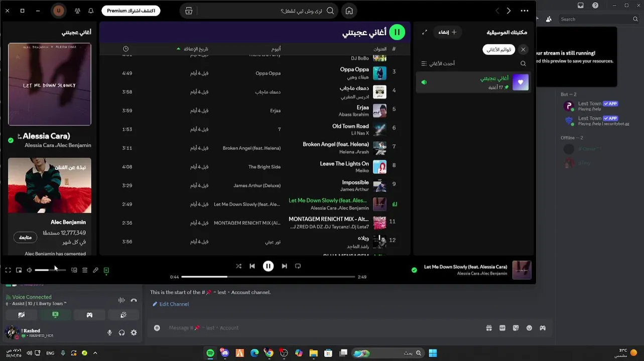
Task: Open Friend Activity icon in Spotify
Action: (77, 11)
